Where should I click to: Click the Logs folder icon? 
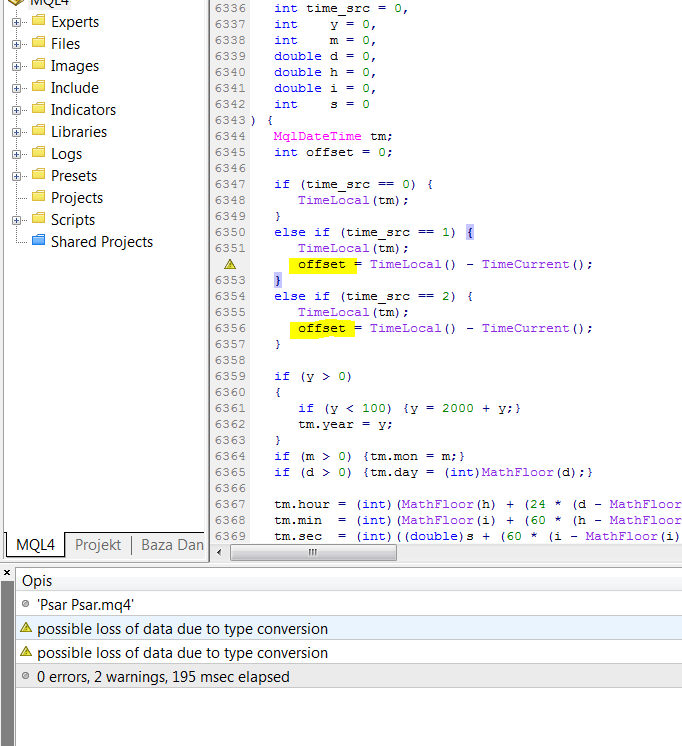pos(39,152)
